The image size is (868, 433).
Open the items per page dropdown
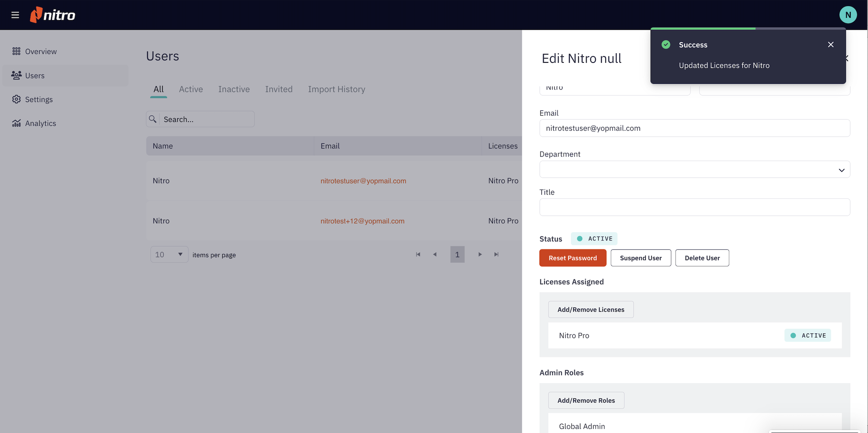[169, 255]
